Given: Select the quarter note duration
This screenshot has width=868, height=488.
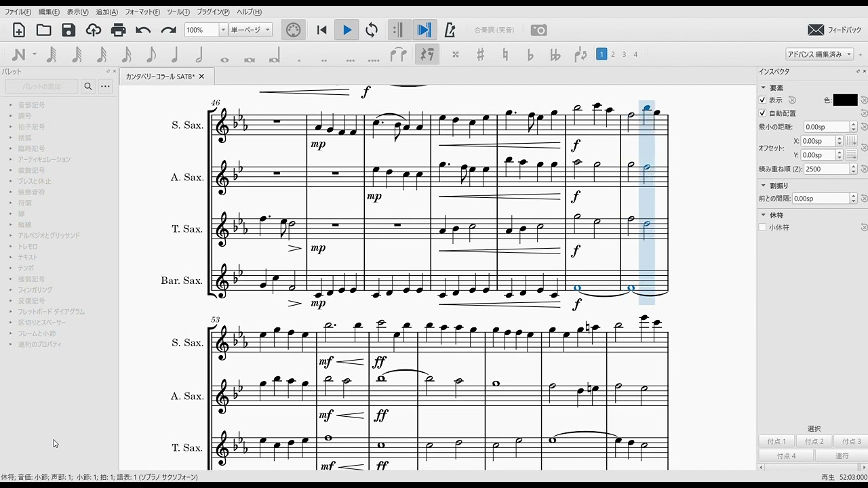Looking at the screenshot, I should tap(175, 55).
